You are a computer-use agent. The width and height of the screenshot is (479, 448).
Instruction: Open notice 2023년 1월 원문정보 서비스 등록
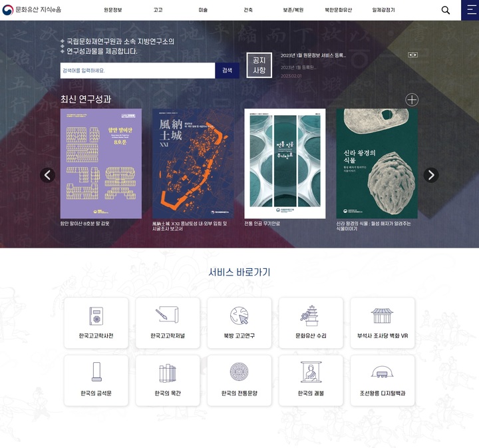click(x=313, y=55)
